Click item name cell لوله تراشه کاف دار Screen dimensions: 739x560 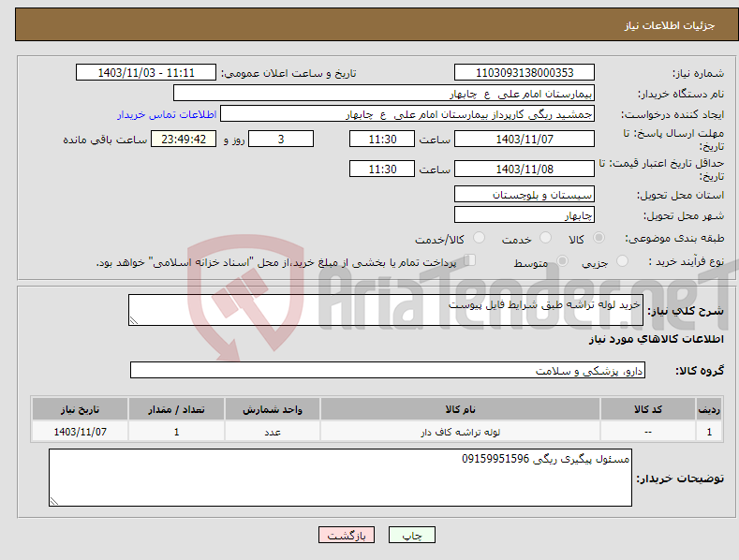460,432
